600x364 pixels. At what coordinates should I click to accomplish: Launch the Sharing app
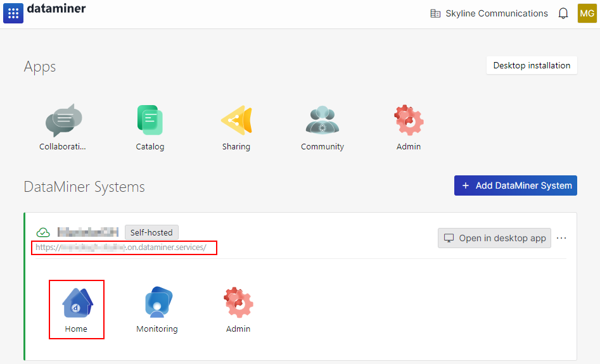(236, 127)
